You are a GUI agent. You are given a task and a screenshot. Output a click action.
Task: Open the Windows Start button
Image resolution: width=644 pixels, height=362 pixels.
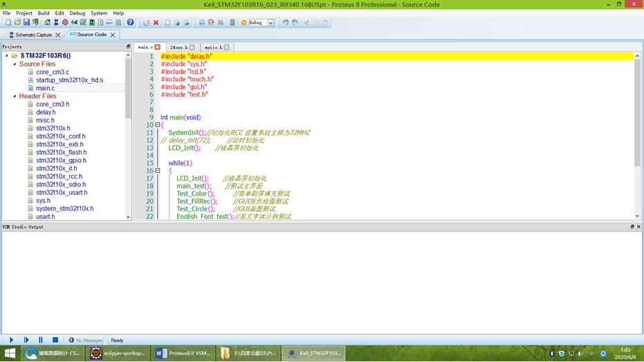pyautogui.click(x=10, y=353)
